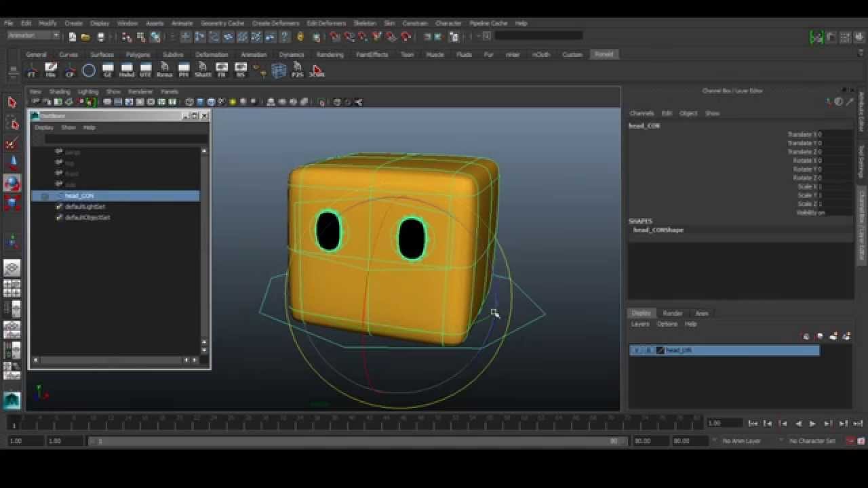Viewport: 868px width, 488px height.
Task: Toggle visibility of head_ctrl layer
Action: 637,350
